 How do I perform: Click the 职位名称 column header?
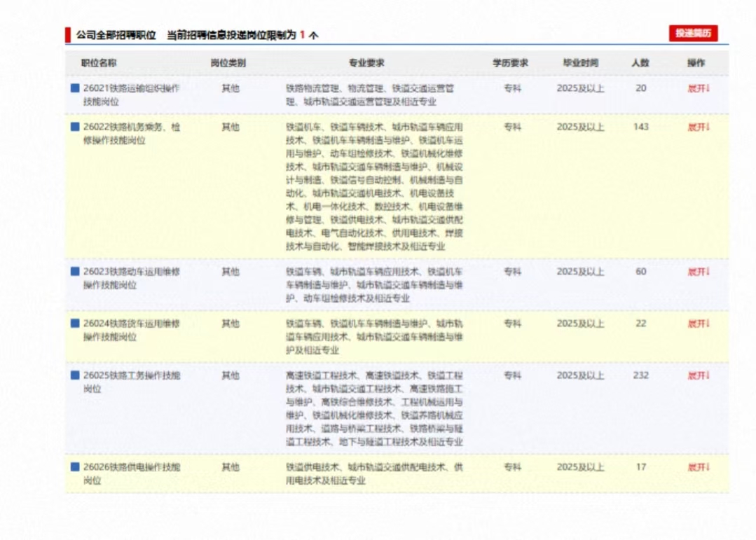[x=99, y=63]
